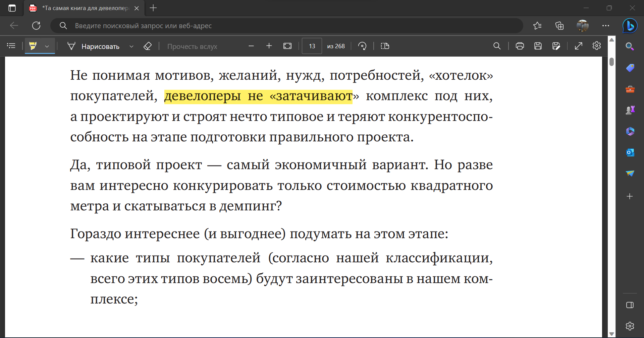Print the PDF document
The image size is (644, 338).
[x=520, y=46]
